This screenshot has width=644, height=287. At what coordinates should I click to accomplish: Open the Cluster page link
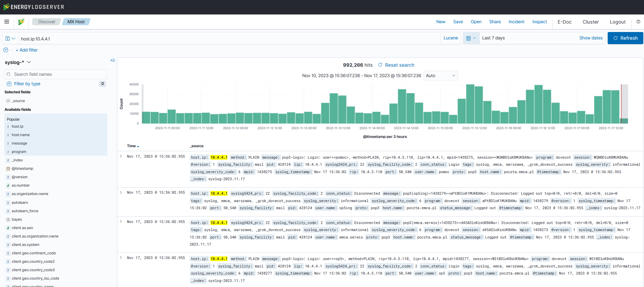click(591, 22)
